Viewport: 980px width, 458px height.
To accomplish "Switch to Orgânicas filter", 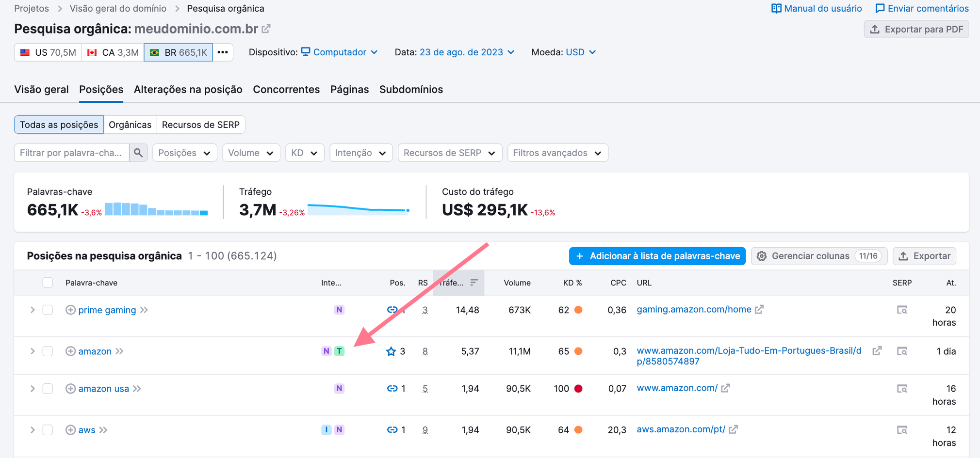I will point(130,125).
